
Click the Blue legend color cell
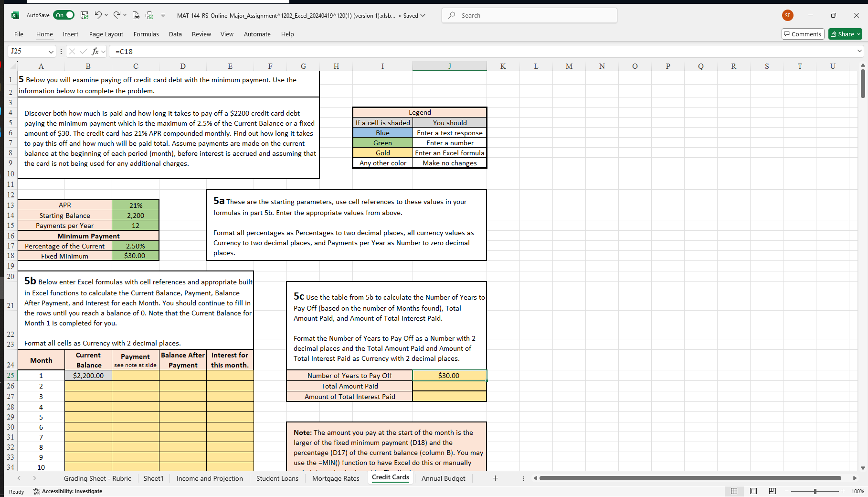pyautogui.click(x=382, y=133)
